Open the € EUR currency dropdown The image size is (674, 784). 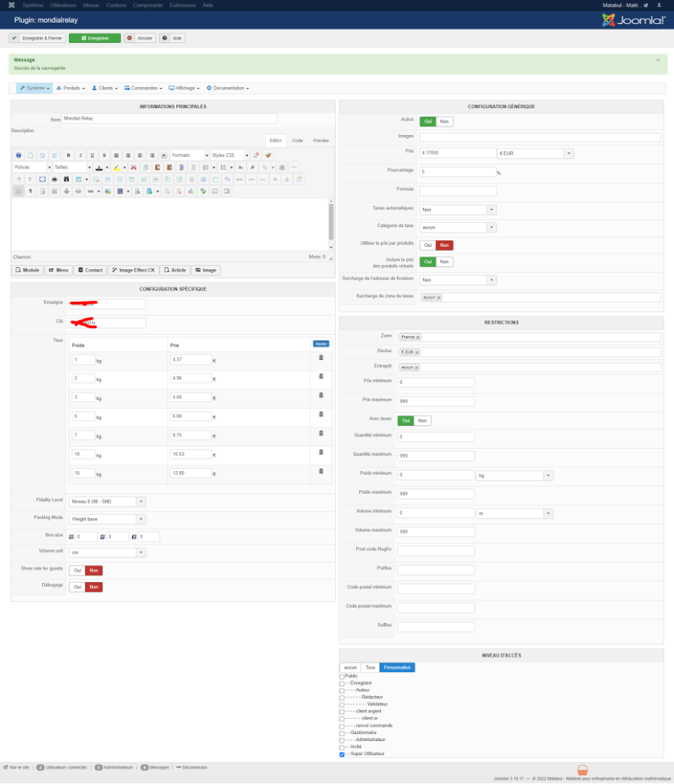[x=535, y=153]
